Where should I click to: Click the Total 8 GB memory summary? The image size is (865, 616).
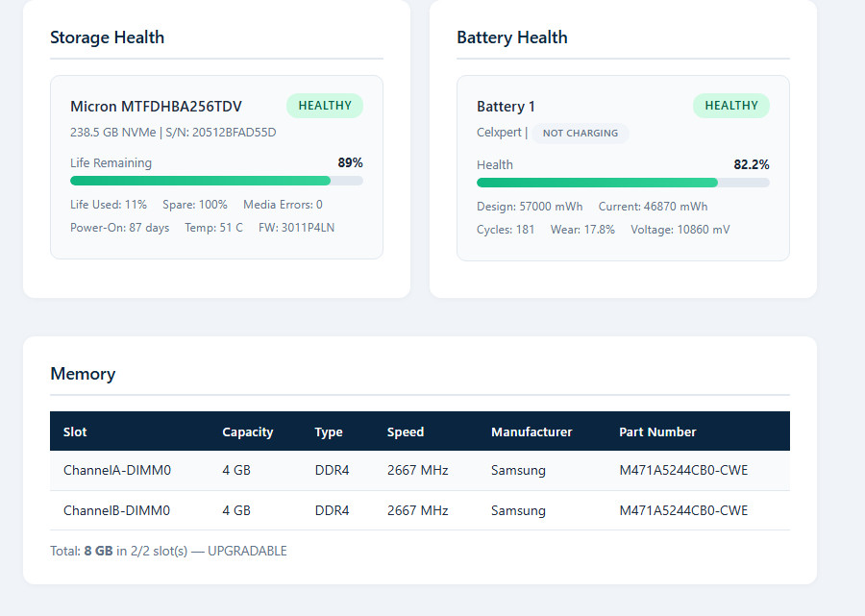tap(168, 551)
